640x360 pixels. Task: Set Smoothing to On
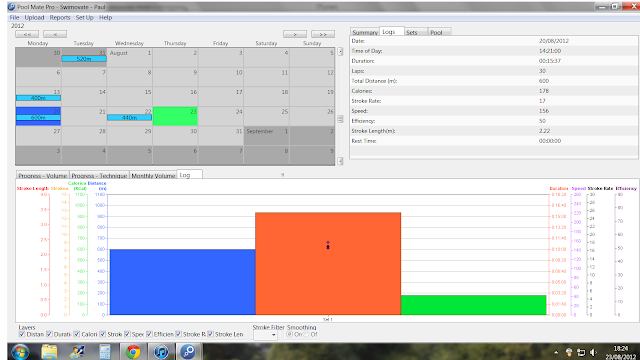[289, 334]
